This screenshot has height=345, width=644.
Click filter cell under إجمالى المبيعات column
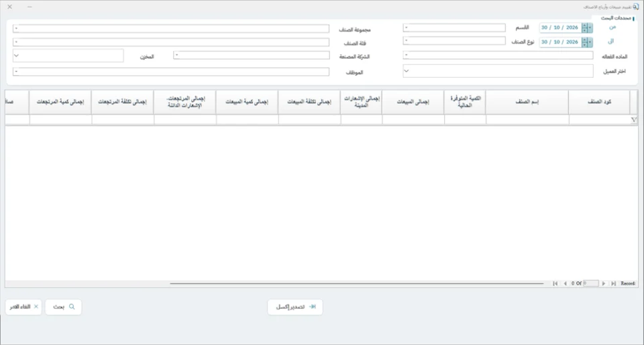tap(413, 120)
